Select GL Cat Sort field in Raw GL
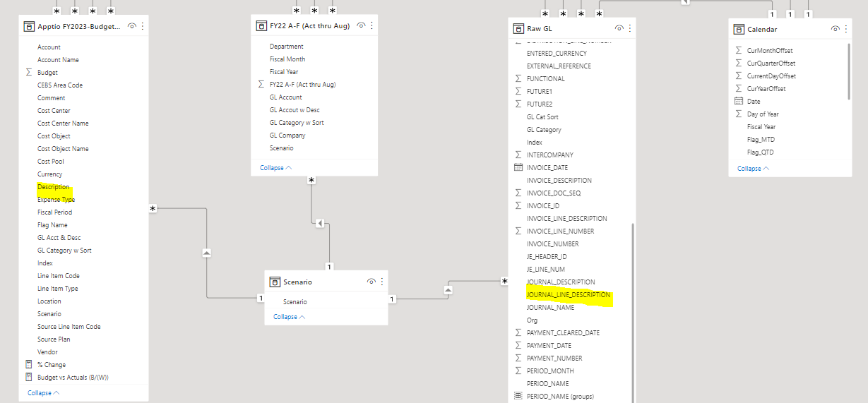 click(x=542, y=117)
